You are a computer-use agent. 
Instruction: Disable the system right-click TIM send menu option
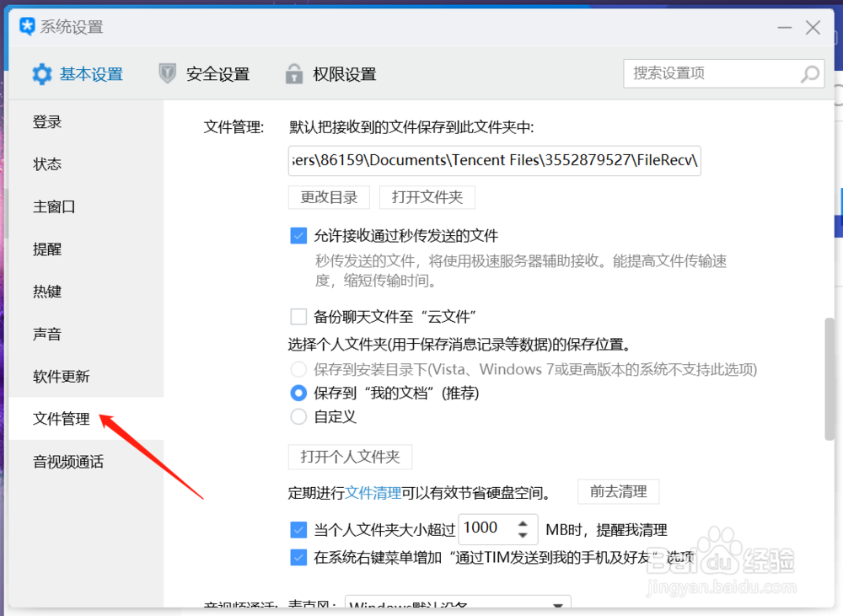pos(298,558)
